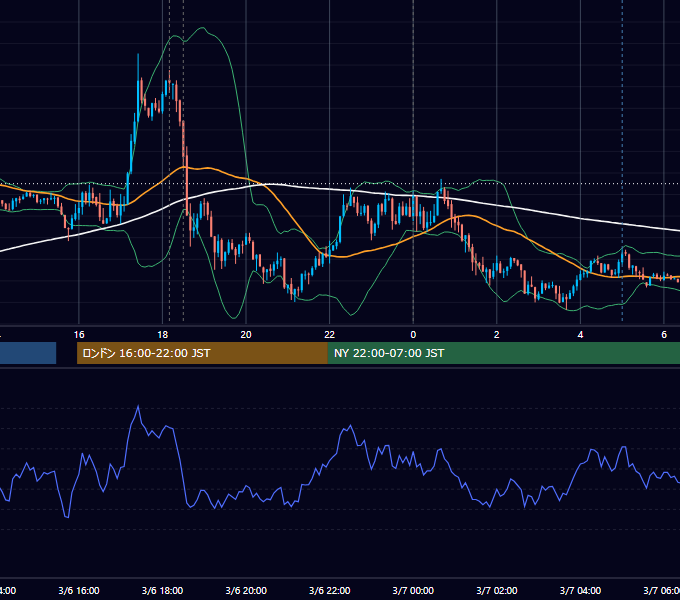This screenshot has height=600, width=680.
Task: Click the '3/7 00:00' date label
Action: coord(413,591)
